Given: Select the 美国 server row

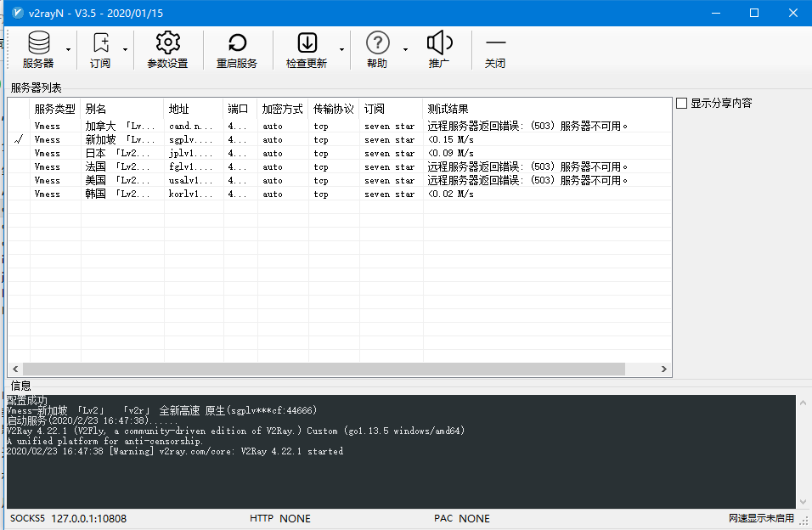Looking at the screenshot, I should [x=339, y=180].
